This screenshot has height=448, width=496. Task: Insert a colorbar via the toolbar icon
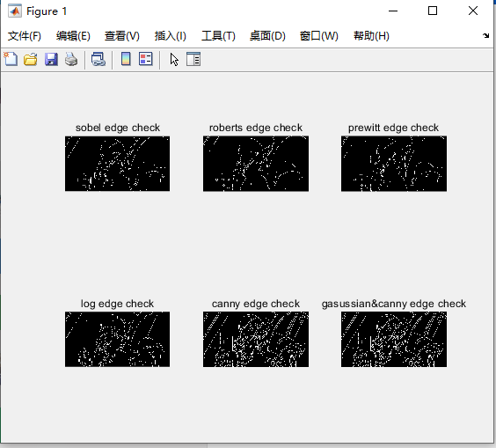pos(126,59)
